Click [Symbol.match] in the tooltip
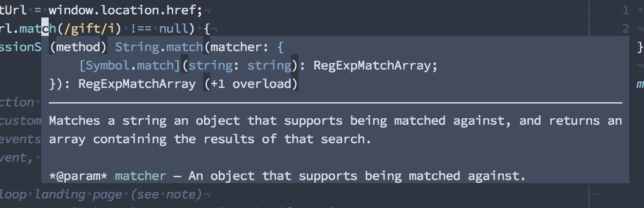 click(130, 65)
